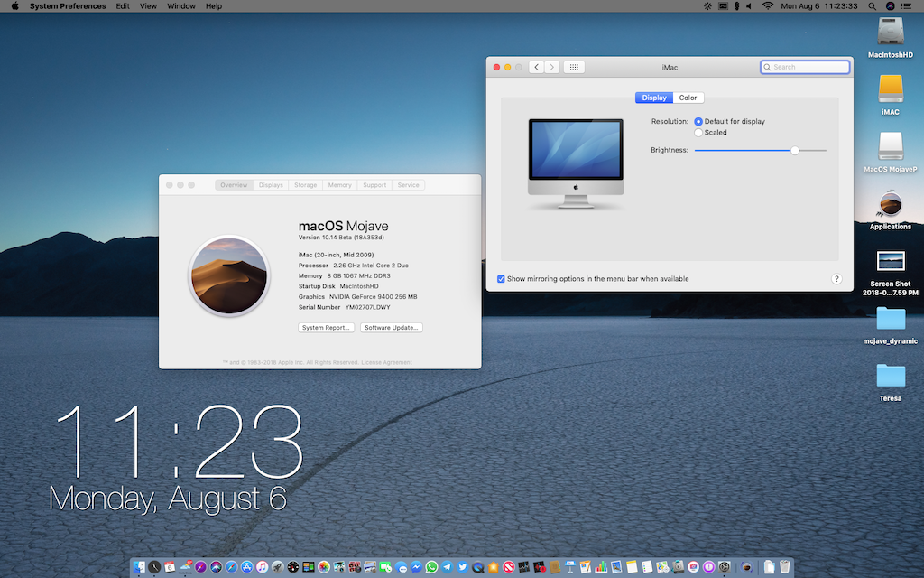Open Launchpad rocket icon in Dock
This screenshot has width=924, height=578.
pyautogui.click(x=278, y=567)
